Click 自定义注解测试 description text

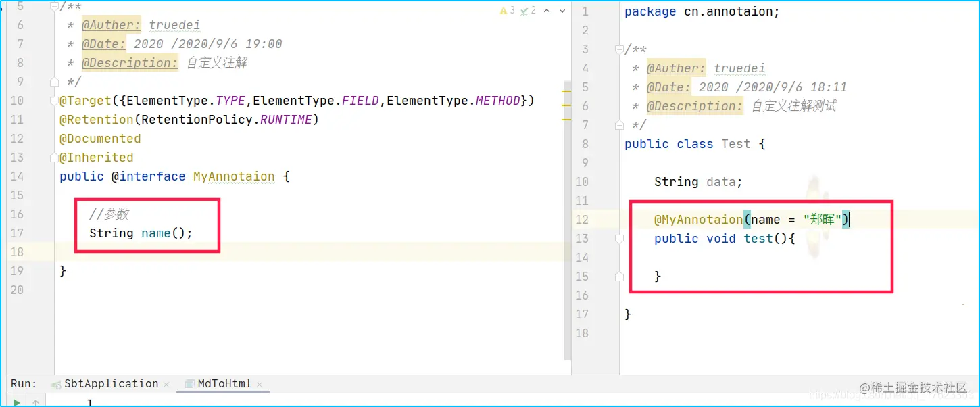tap(794, 106)
